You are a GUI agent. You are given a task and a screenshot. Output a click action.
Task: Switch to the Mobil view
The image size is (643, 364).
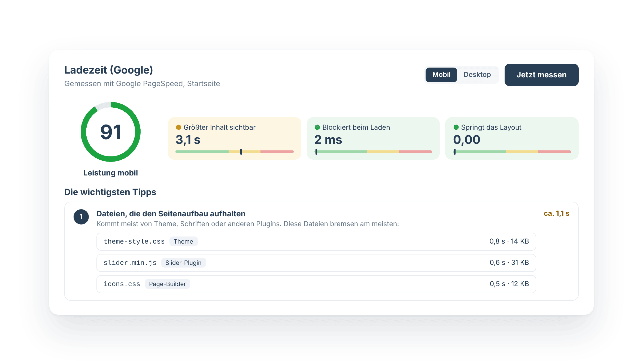point(441,75)
